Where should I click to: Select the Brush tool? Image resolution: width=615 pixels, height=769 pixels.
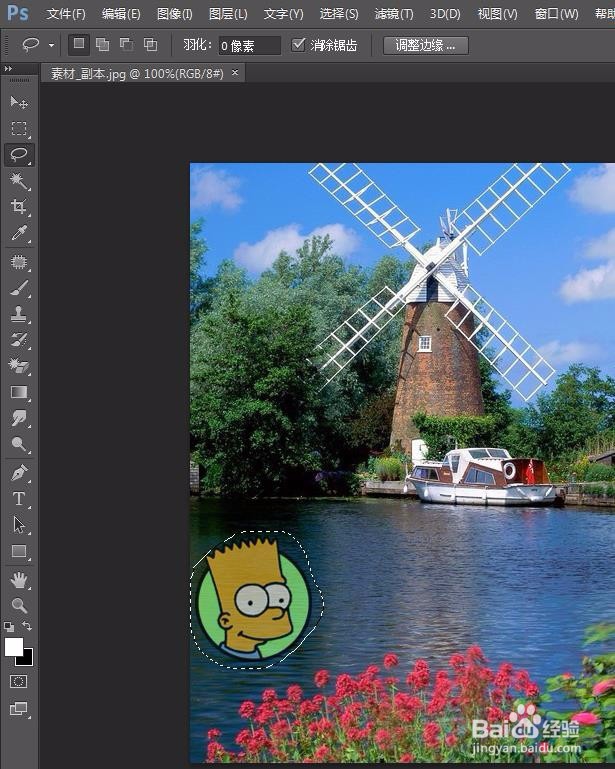(19, 288)
